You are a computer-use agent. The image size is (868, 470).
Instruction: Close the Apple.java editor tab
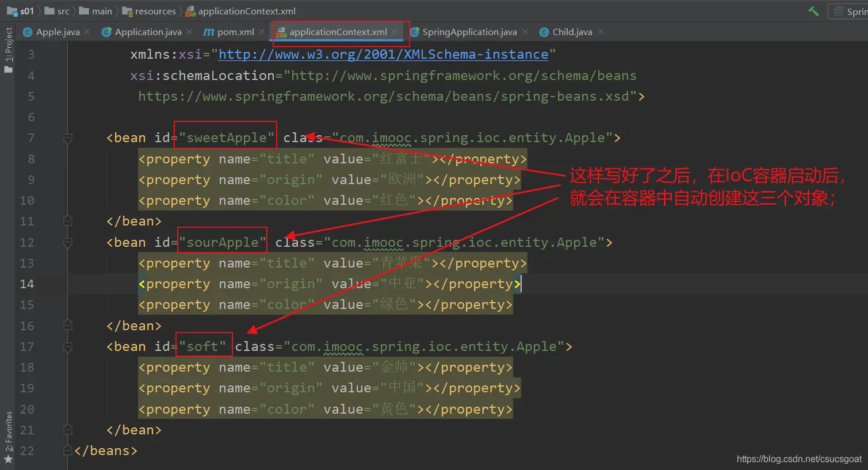87,32
